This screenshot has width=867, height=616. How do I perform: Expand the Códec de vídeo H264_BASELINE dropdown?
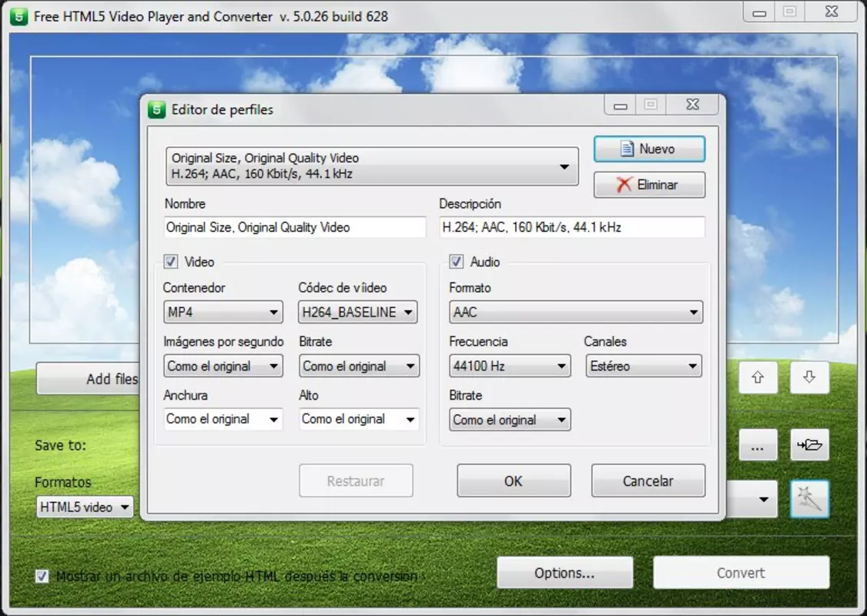[x=358, y=312]
